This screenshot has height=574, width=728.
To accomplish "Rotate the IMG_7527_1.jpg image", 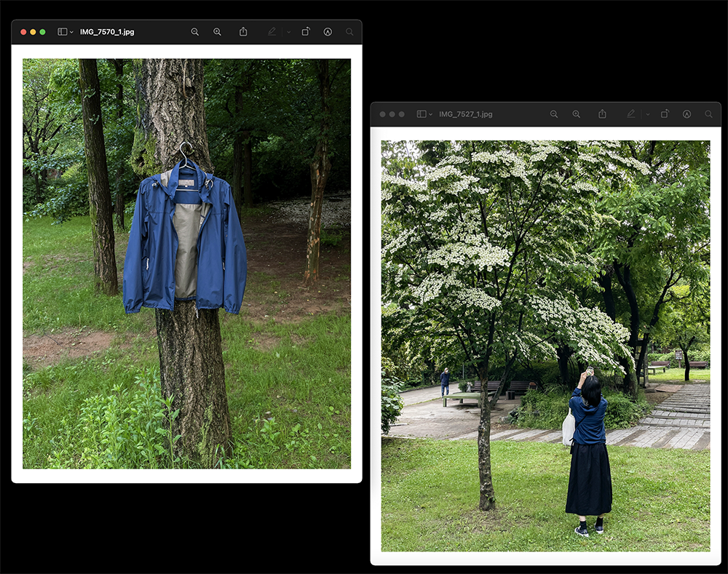I will pos(665,114).
